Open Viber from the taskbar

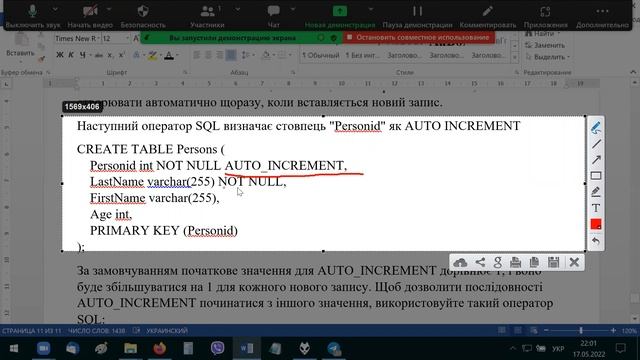pyautogui.click(x=218, y=348)
